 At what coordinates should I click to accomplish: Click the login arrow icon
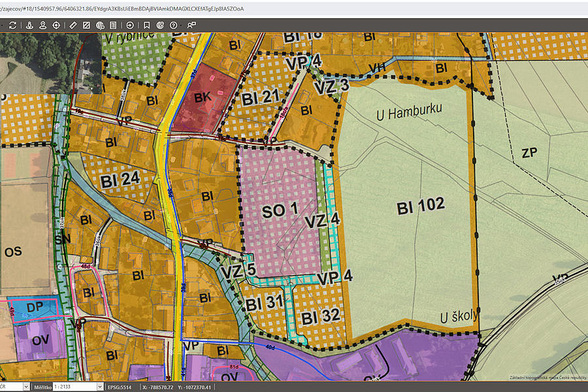pos(130,25)
